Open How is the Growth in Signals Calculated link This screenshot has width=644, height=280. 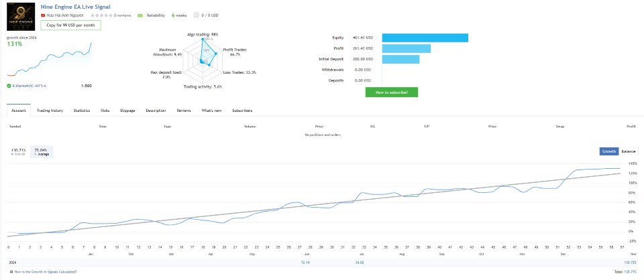45,271
